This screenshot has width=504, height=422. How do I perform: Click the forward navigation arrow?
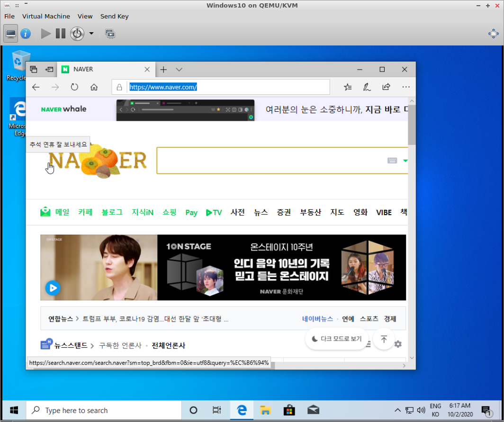pos(55,87)
